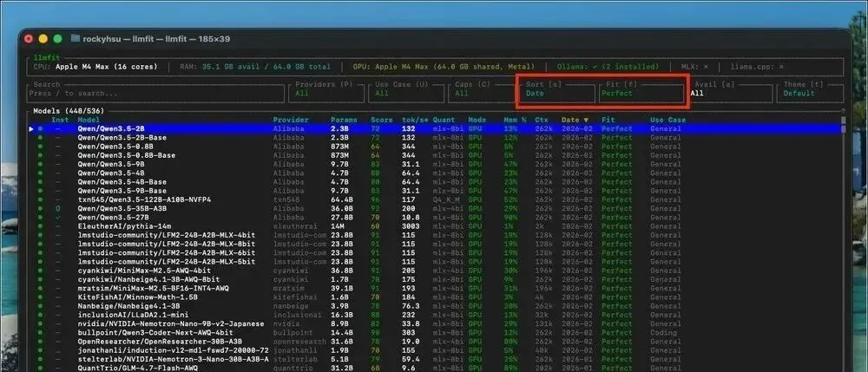This screenshot has width=868, height=372.
Task: Select lmstudio-community/LFM2-24B-A2B-MLX-6bit model
Action: [435, 252]
